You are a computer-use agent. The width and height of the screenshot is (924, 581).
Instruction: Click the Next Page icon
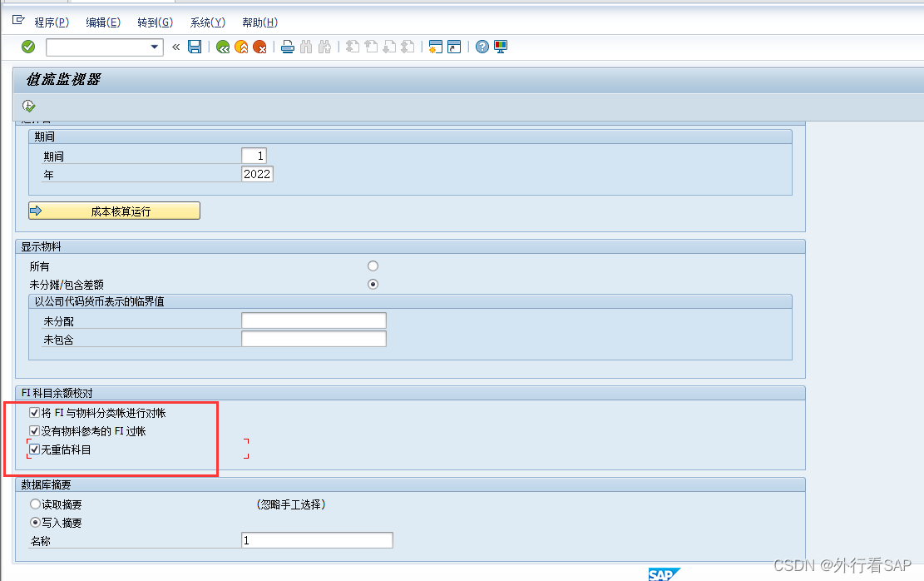point(389,47)
